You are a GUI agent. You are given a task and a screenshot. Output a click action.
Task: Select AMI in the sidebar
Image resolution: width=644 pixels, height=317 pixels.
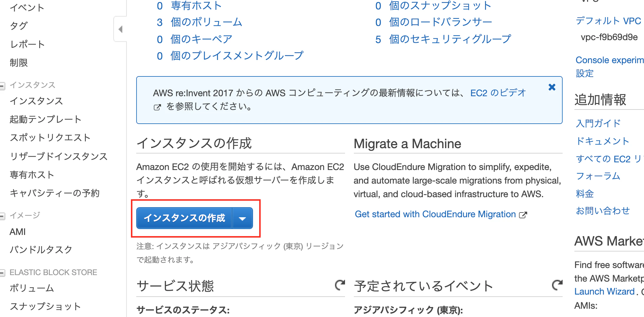pos(17,232)
